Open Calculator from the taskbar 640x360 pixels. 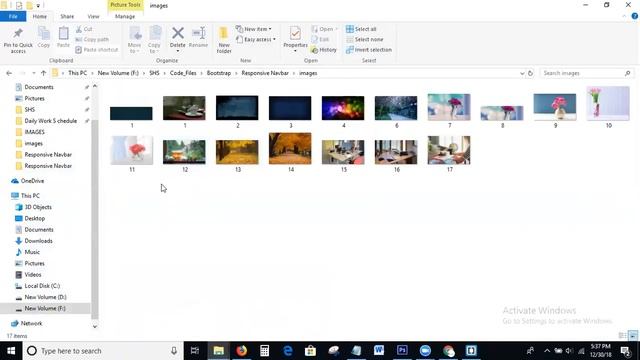(264, 351)
